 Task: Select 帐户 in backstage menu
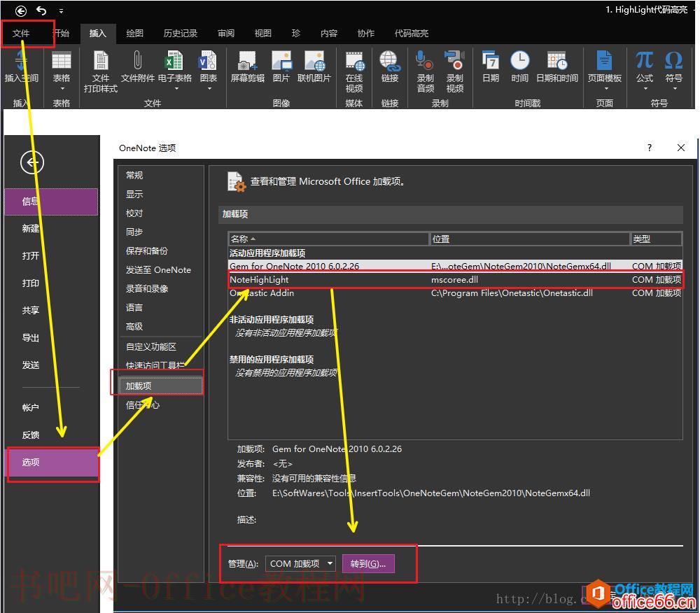(x=30, y=408)
